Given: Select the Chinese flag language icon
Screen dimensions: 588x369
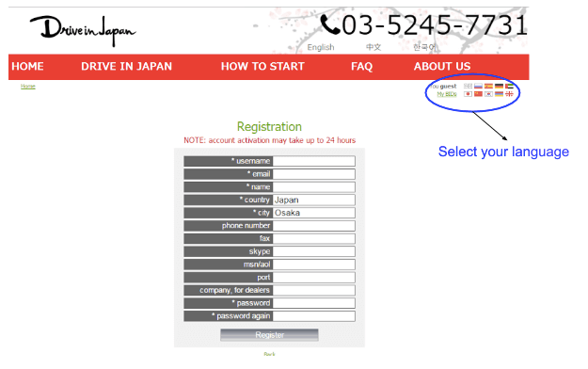Looking at the screenshot, I should [478, 94].
